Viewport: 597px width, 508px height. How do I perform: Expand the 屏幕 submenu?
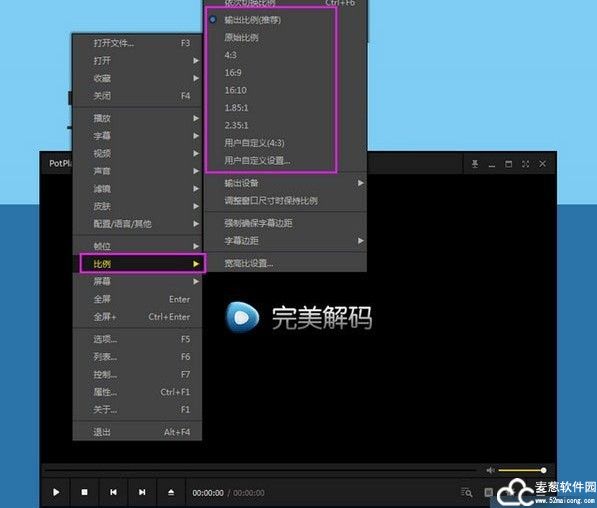click(x=137, y=281)
